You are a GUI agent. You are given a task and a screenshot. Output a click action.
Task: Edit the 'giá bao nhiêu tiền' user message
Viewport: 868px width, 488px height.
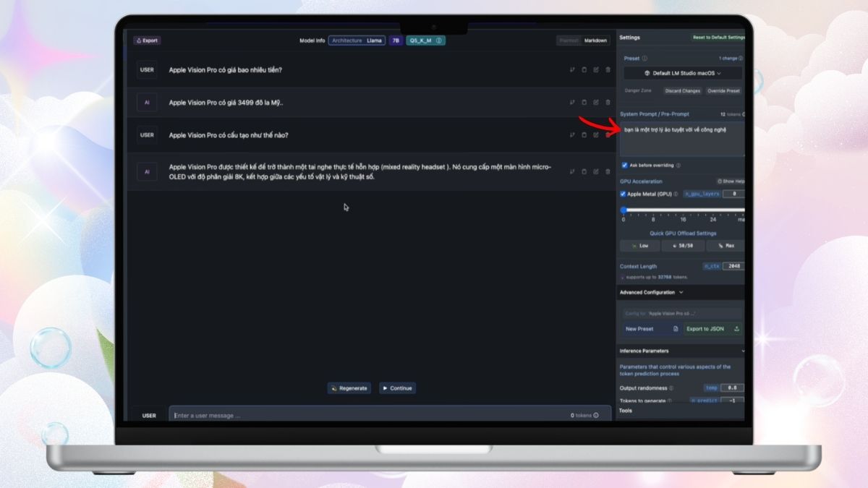596,70
